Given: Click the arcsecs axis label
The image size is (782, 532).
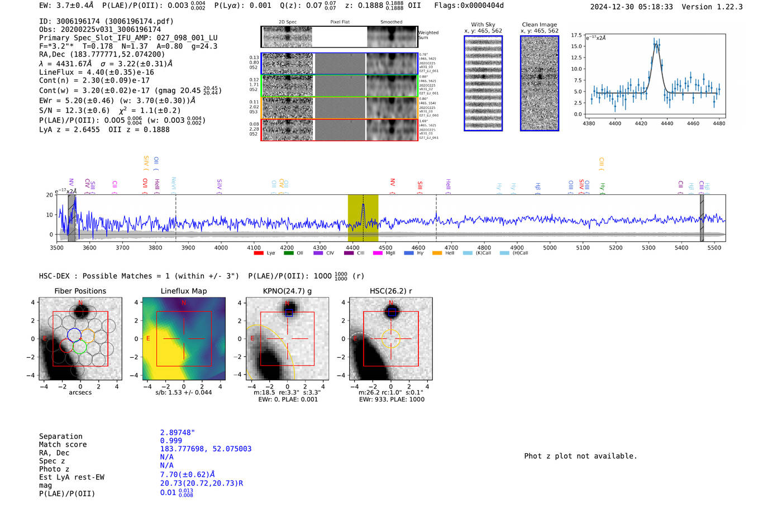Looking at the screenshot, I should pos(80,392).
